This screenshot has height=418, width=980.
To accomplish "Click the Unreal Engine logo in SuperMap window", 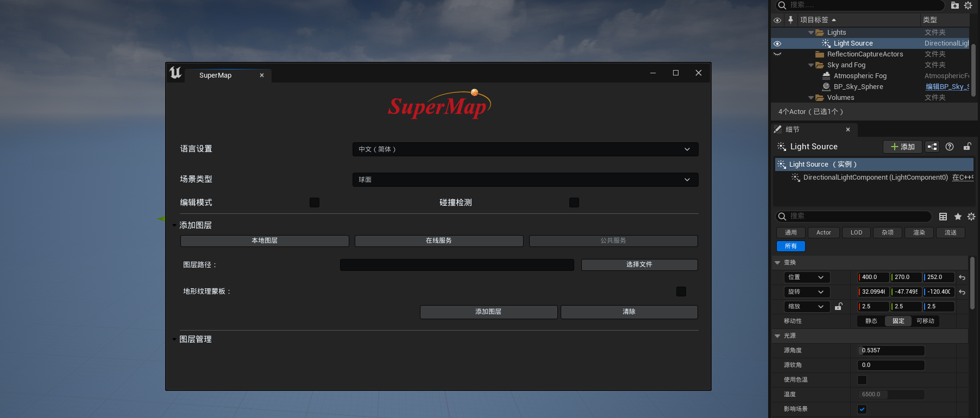I will point(175,73).
